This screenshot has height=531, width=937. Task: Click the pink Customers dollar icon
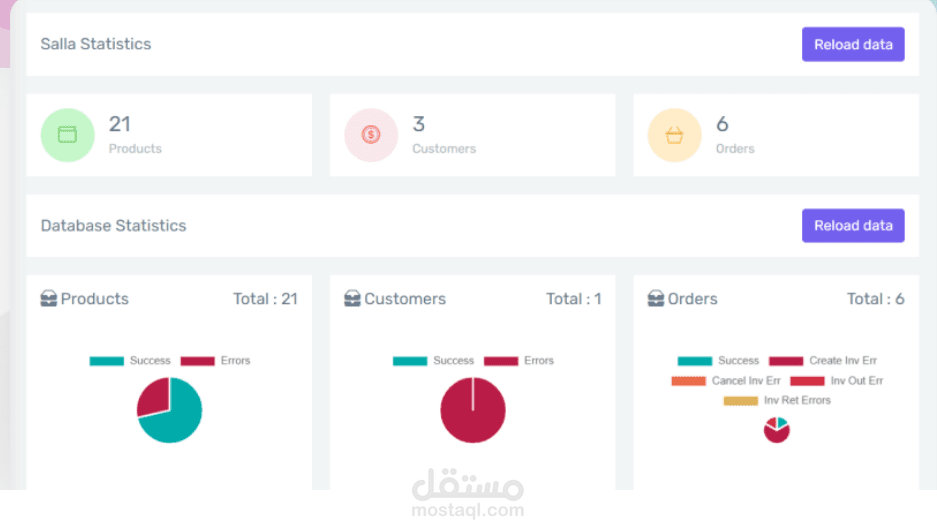pos(371,135)
